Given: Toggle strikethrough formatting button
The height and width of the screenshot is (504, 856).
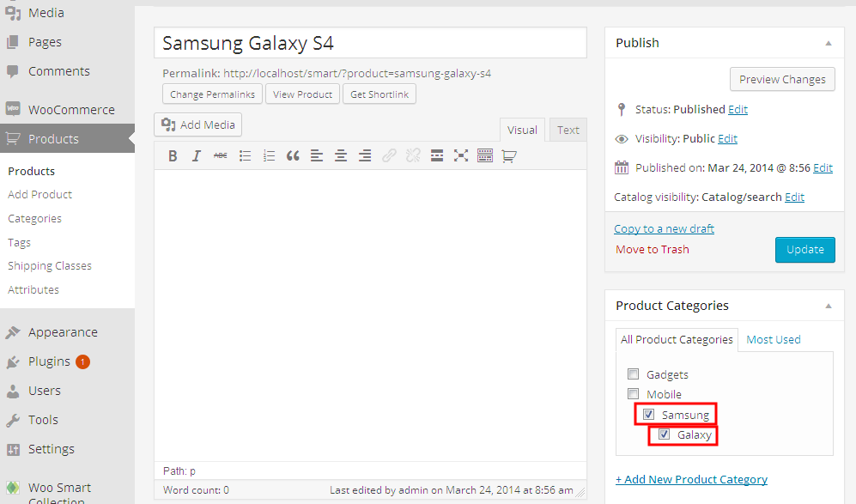Looking at the screenshot, I should click(x=220, y=156).
